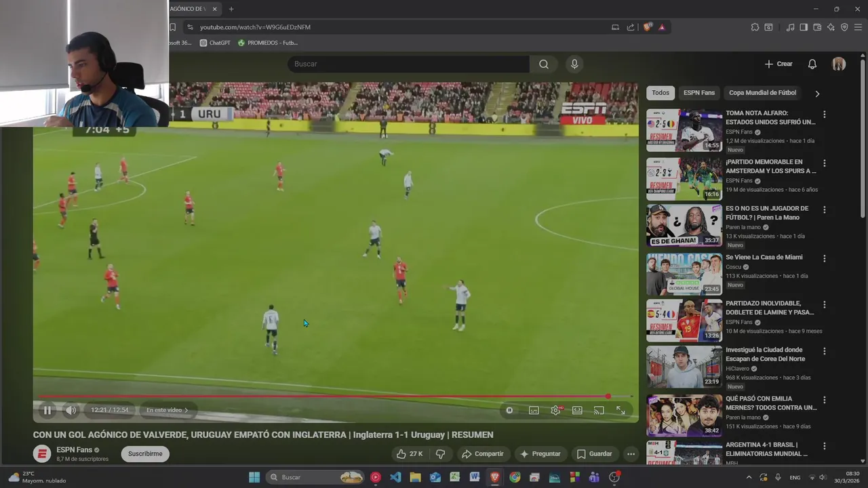The image size is (868, 488).
Task: Open the 'Crear' create menu
Action: pyautogui.click(x=778, y=64)
